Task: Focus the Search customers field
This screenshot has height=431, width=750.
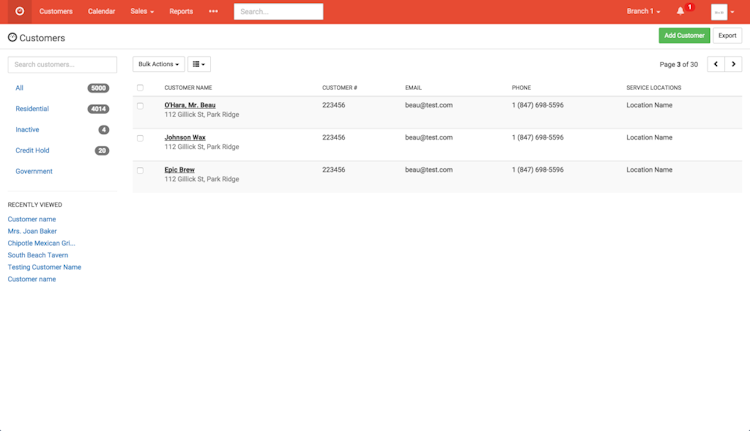Action: (x=62, y=65)
